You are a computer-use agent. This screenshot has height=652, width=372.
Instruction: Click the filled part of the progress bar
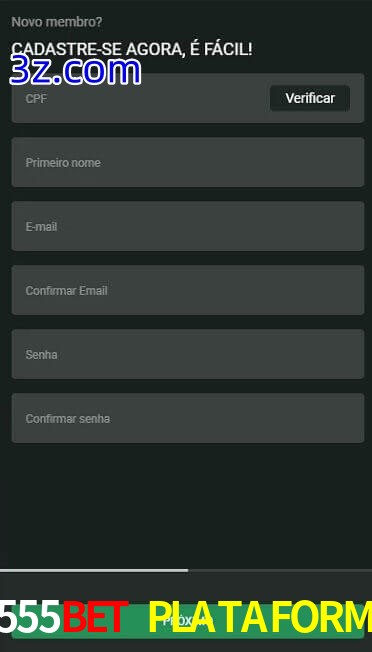coord(94,570)
